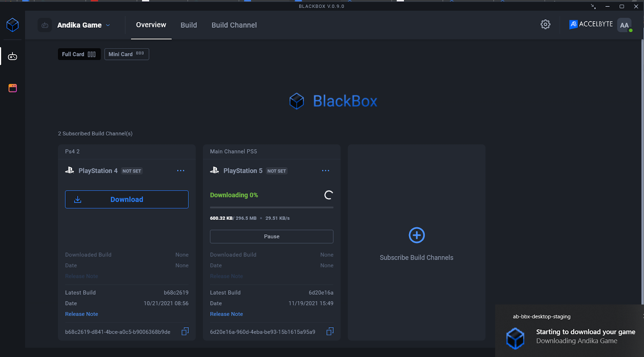644x357 pixels.
Task: Click the BlackBox center logo
Action: click(x=333, y=101)
